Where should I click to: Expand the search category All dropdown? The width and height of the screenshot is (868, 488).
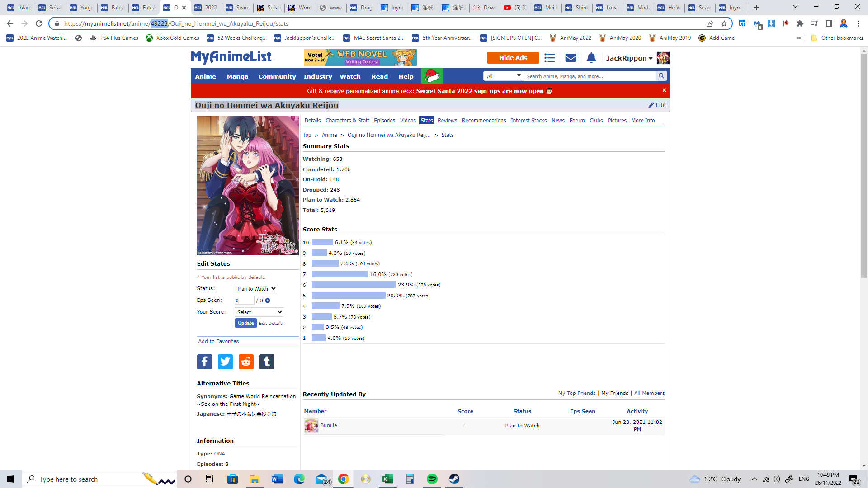pos(504,76)
